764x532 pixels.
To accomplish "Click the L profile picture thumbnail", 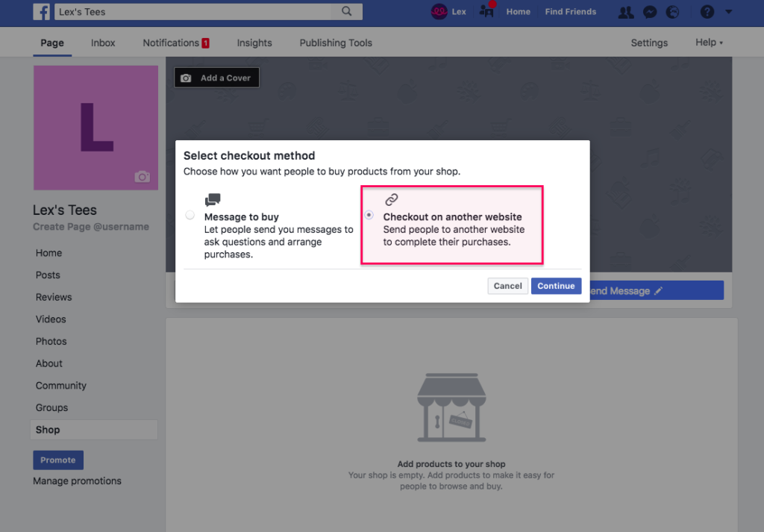I will coord(96,128).
